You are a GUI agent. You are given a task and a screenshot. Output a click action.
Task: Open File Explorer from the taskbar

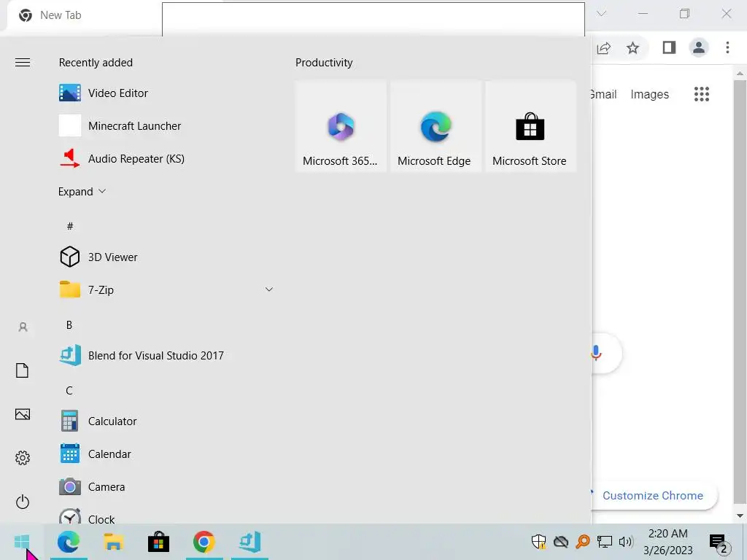[113, 542]
